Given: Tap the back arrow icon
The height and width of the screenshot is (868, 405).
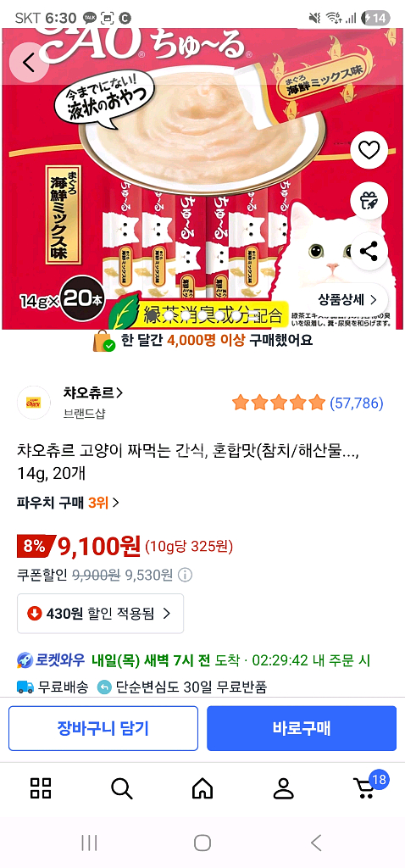Looking at the screenshot, I should (30, 63).
